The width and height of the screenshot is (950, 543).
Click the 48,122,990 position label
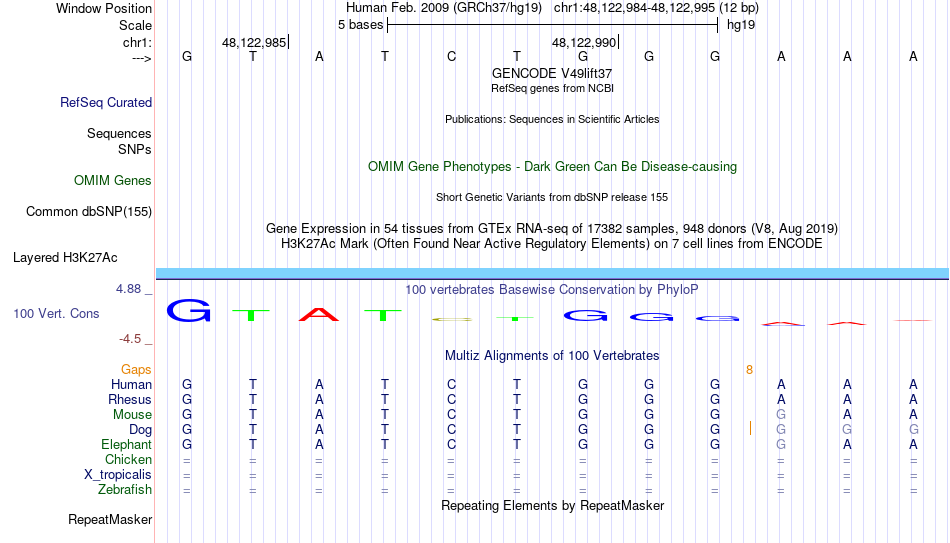(584, 42)
